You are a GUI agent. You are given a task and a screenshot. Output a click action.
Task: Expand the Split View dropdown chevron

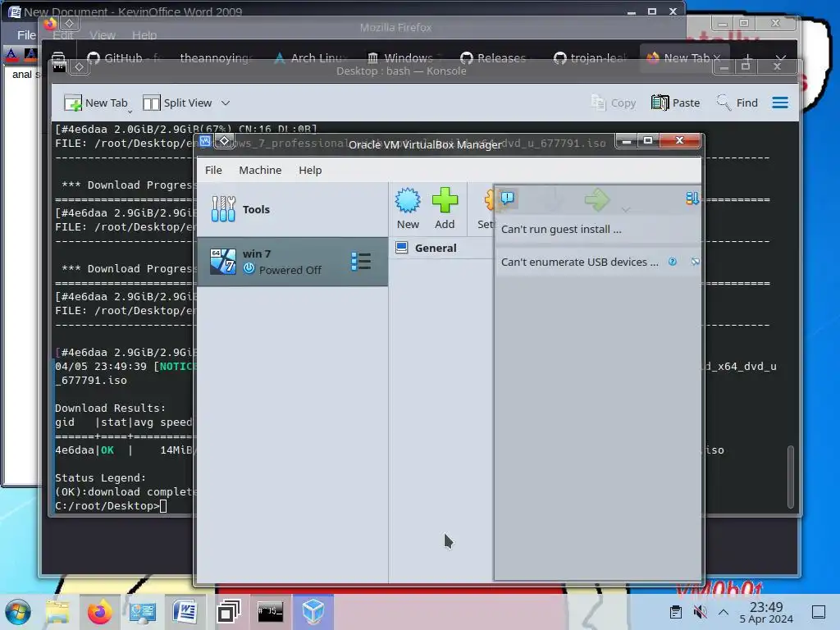226,103
